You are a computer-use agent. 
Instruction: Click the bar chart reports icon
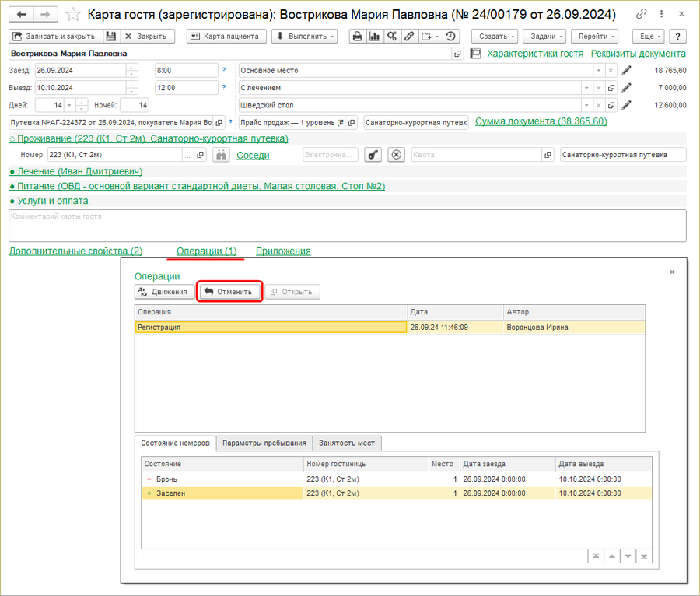[x=374, y=37]
